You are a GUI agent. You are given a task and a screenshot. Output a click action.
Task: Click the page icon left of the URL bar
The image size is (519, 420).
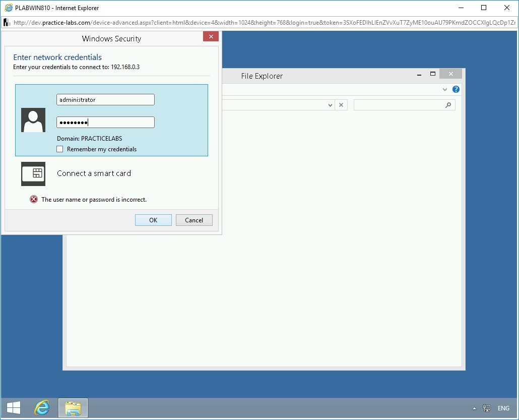7,22
